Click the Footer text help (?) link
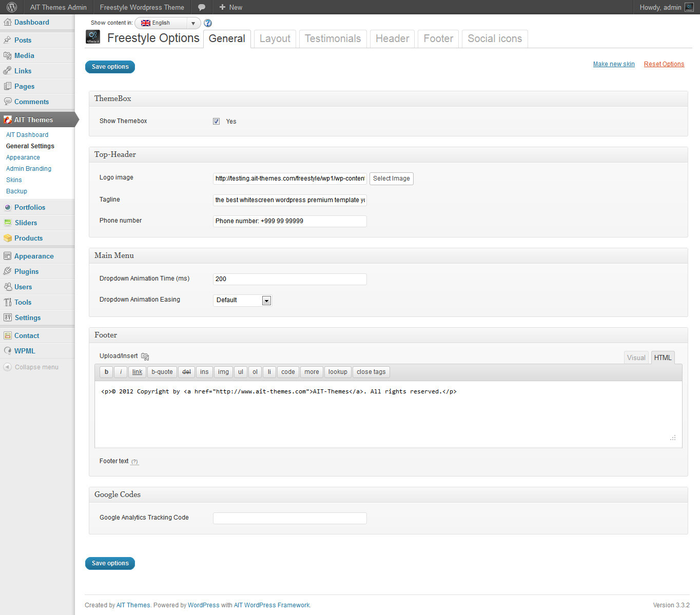The height and width of the screenshot is (615, 700). tap(134, 462)
